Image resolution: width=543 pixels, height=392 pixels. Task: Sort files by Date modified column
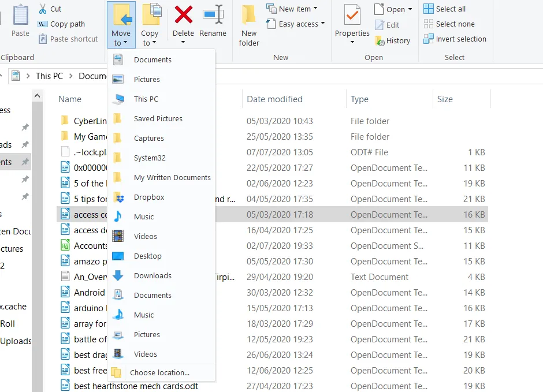click(274, 99)
